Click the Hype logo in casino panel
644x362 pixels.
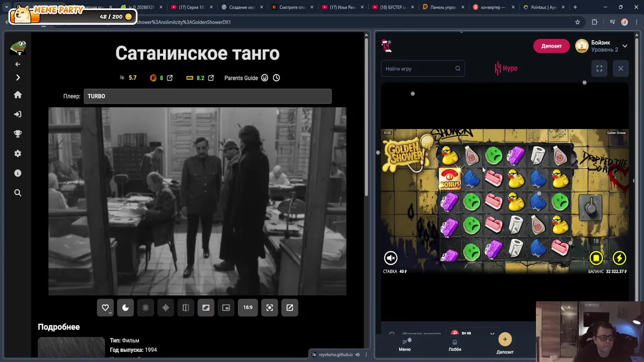pyautogui.click(x=506, y=68)
